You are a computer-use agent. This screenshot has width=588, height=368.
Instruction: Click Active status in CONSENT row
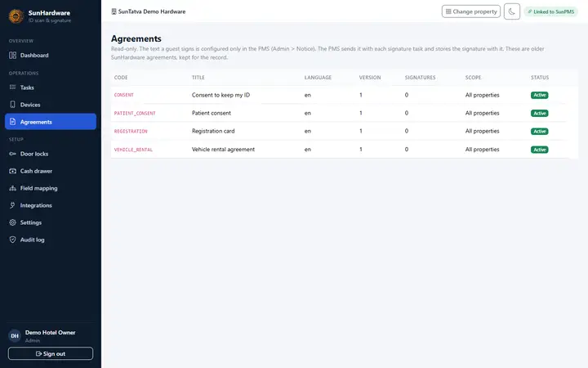click(540, 95)
